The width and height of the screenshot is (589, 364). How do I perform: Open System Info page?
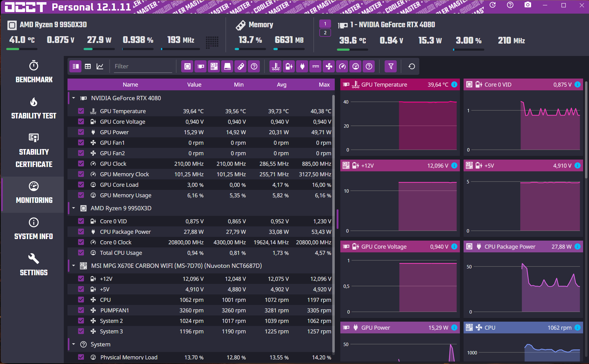(x=34, y=229)
